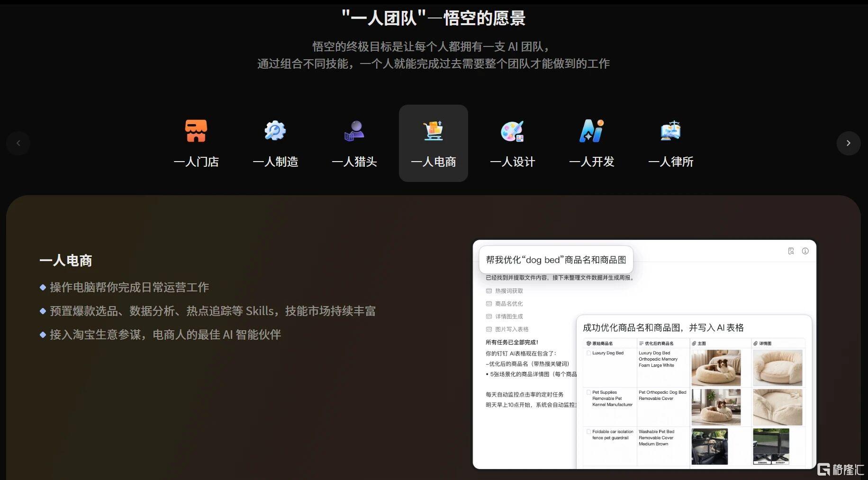Click the 一人电商 section heading in content card

click(66, 261)
